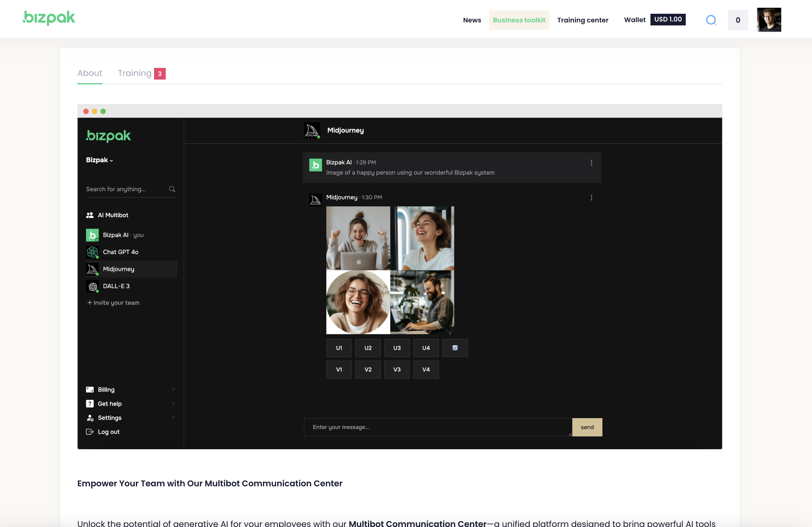Screen dimensions: 812x527
Task: Expand the Bizpak AI workspace dropdown
Action: (100, 160)
